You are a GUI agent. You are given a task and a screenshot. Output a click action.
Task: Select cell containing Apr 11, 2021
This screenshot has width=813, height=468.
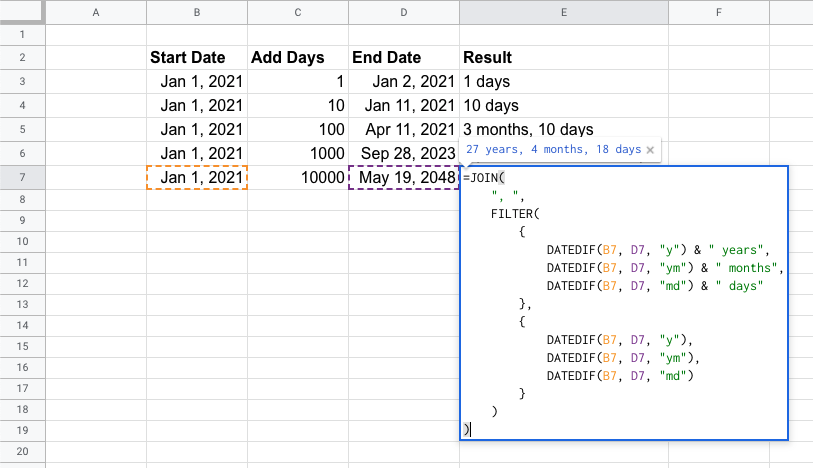tap(403, 130)
